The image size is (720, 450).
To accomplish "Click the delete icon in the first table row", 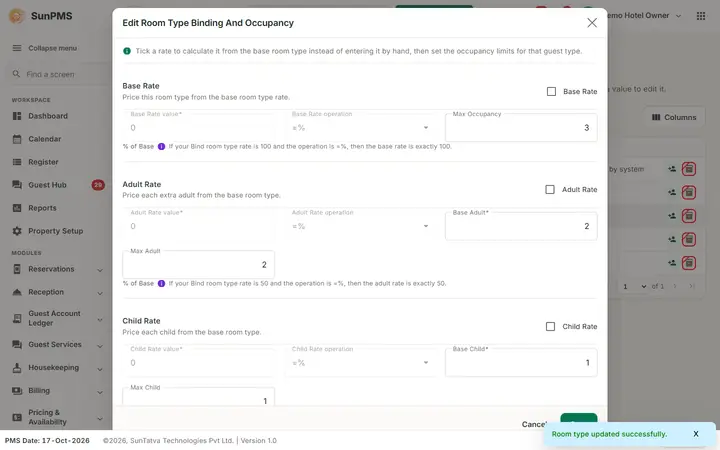I will (688, 169).
